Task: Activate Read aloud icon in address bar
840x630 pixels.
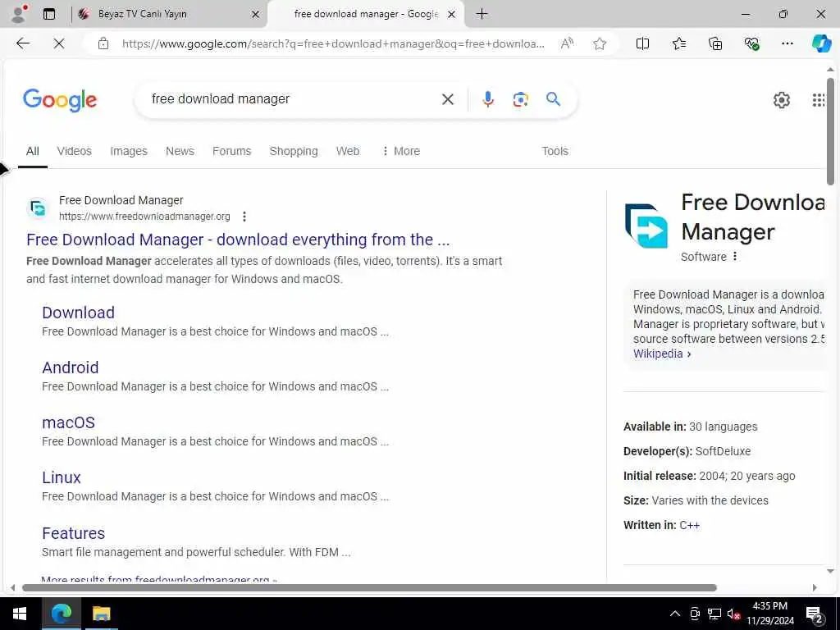Action: pyautogui.click(x=567, y=43)
